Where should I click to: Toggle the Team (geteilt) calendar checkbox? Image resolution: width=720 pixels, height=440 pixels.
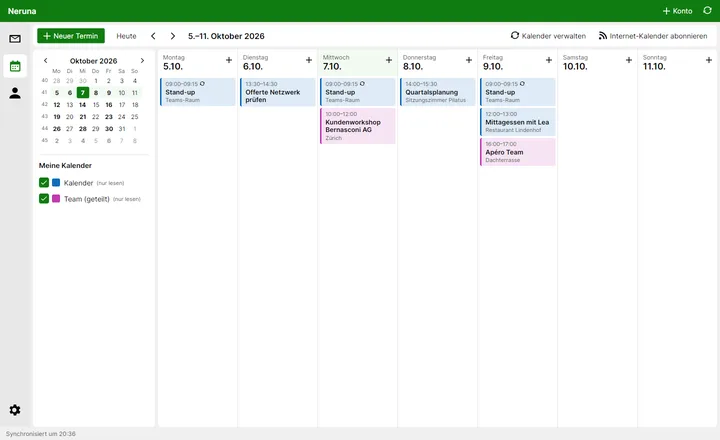point(44,199)
